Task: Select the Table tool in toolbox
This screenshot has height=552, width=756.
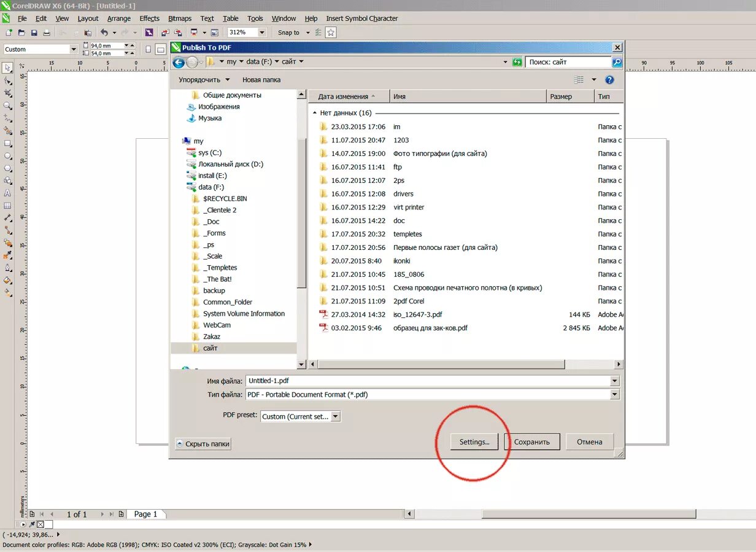Action: pos(7,206)
